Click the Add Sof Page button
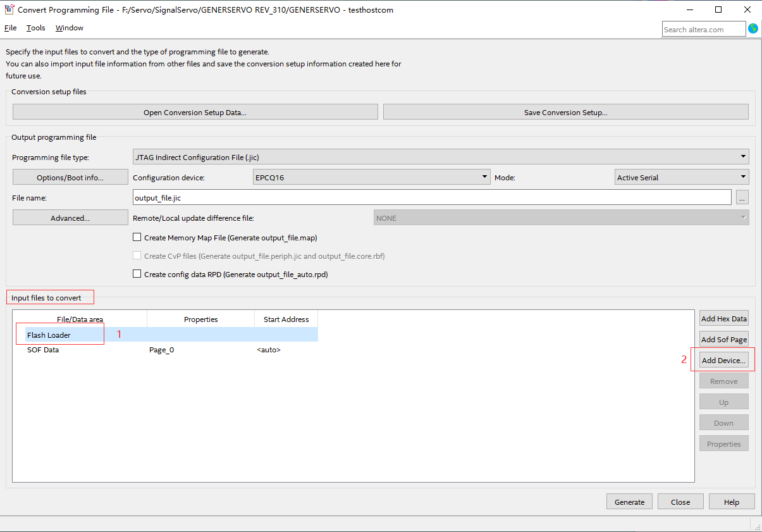The image size is (762, 532). pos(724,339)
